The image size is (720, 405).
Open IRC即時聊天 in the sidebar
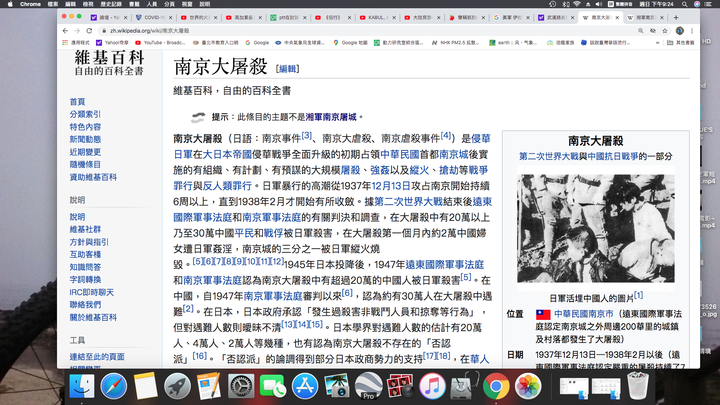tap(91, 292)
